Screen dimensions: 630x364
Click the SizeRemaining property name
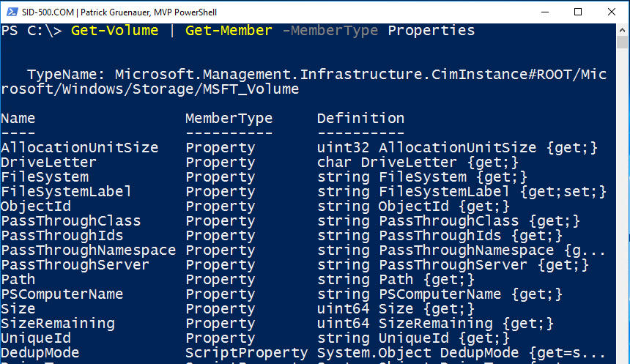click(x=57, y=323)
